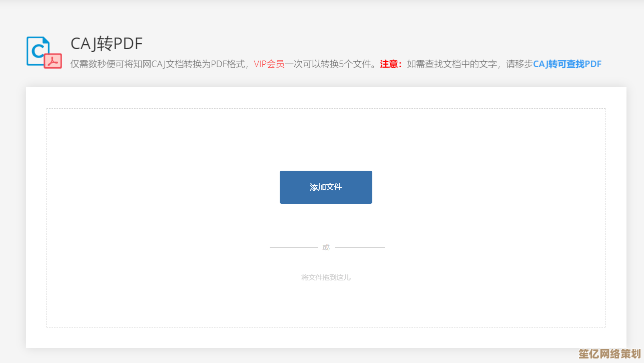The width and height of the screenshot is (644, 363).
Task: Click empty space inside dashed upload zone above 添加文件
Action: 326,140
